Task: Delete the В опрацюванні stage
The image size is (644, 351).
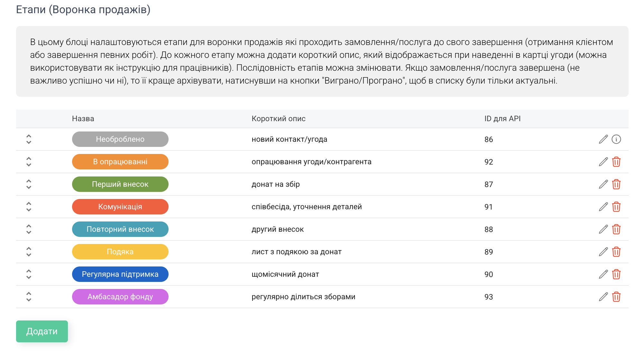Action: click(616, 162)
